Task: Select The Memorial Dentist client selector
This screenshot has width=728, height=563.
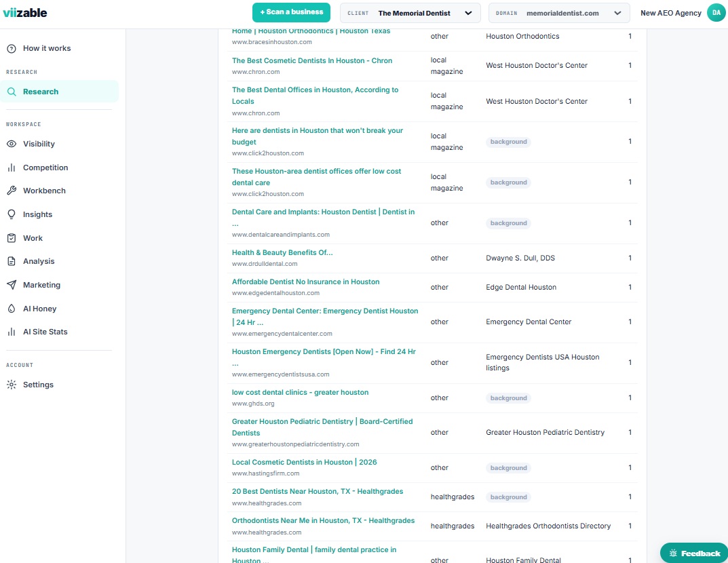Action: point(410,13)
